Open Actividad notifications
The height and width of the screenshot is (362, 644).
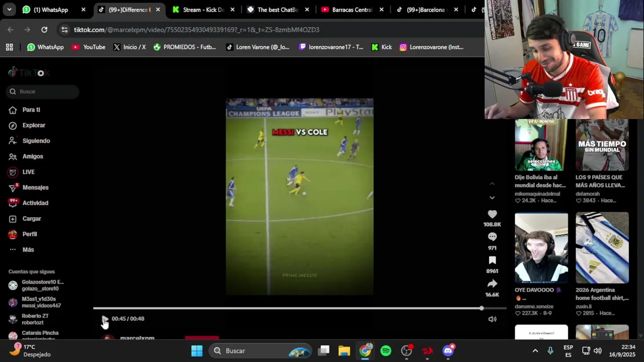pyautogui.click(x=35, y=203)
